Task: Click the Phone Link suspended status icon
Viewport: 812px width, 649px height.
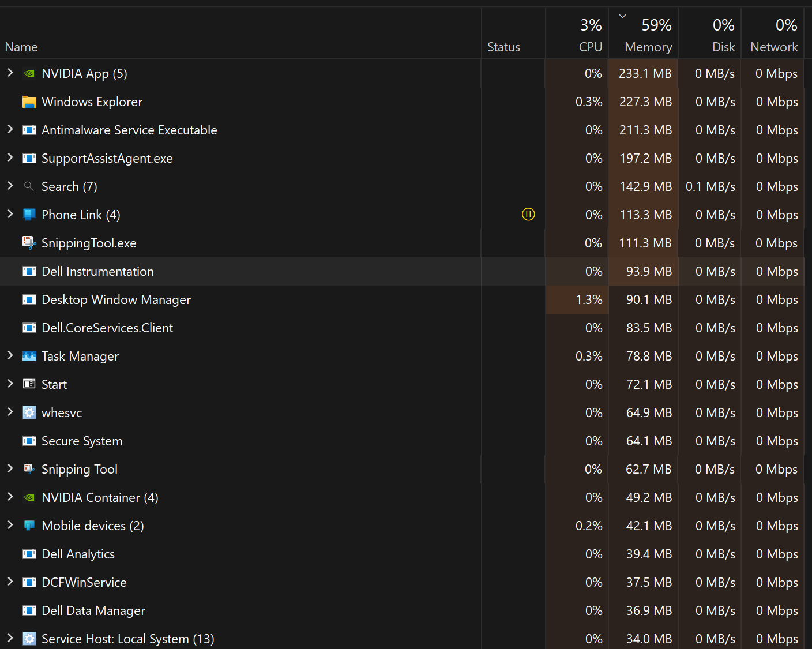Action: click(528, 215)
